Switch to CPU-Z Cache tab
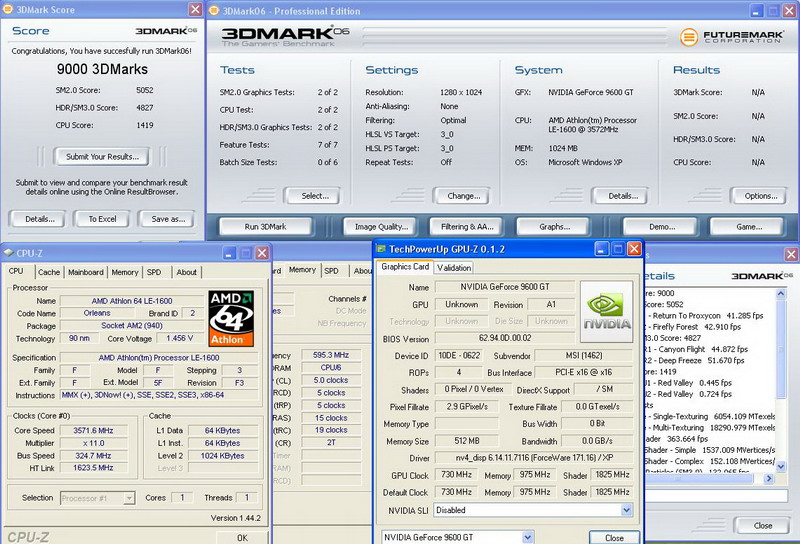Viewport: 800px width, 544px height. point(49,273)
